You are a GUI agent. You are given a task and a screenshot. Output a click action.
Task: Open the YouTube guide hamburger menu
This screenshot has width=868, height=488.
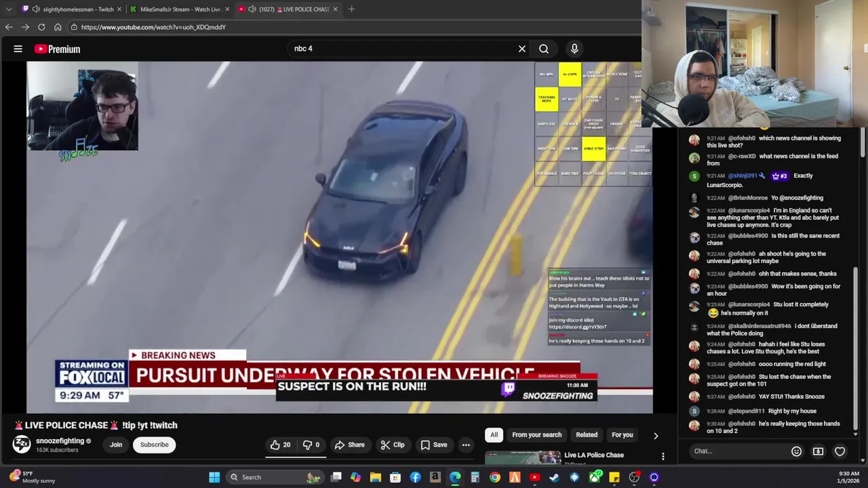[x=18, y=49]
